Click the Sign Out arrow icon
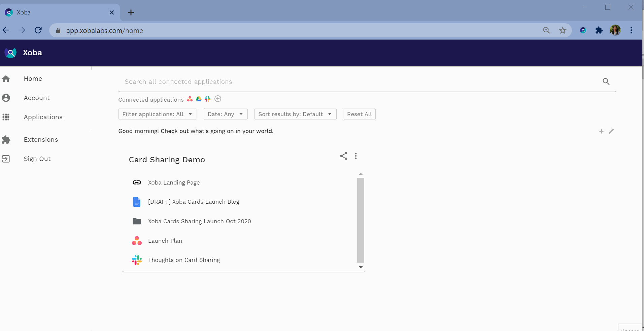644x331 pixels. (6, 159)
